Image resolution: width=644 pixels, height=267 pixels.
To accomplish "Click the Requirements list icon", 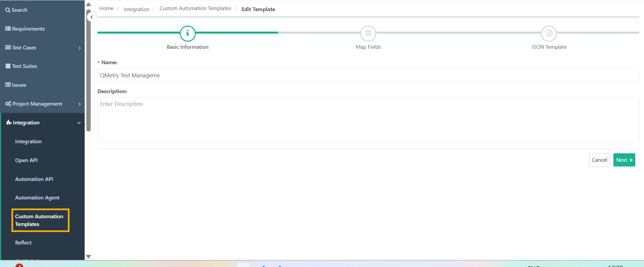I will (x=8, y=29).
